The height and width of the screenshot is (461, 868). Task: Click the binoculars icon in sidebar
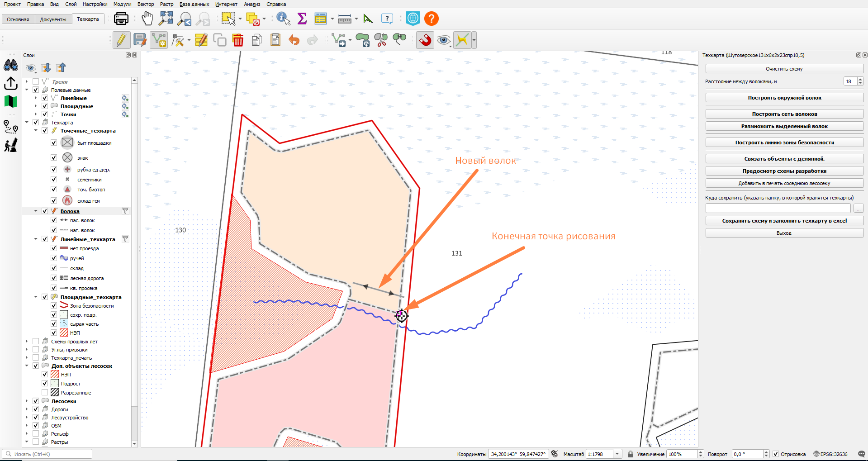coord(11,66)
